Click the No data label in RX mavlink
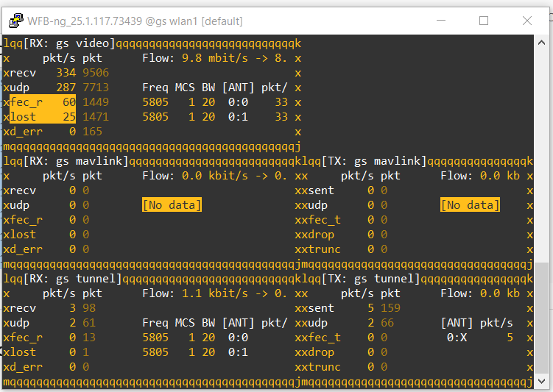 click(x=172, y=205)
